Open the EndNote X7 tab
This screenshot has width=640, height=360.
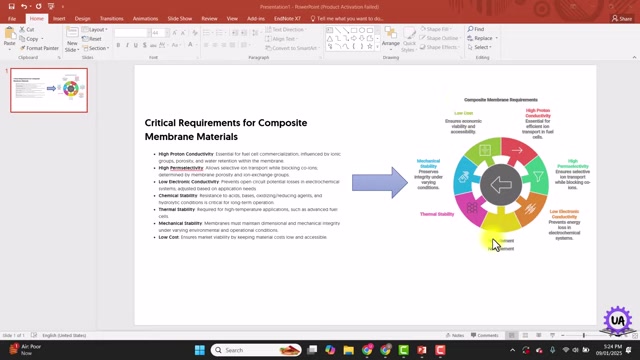tap(287, 19)
